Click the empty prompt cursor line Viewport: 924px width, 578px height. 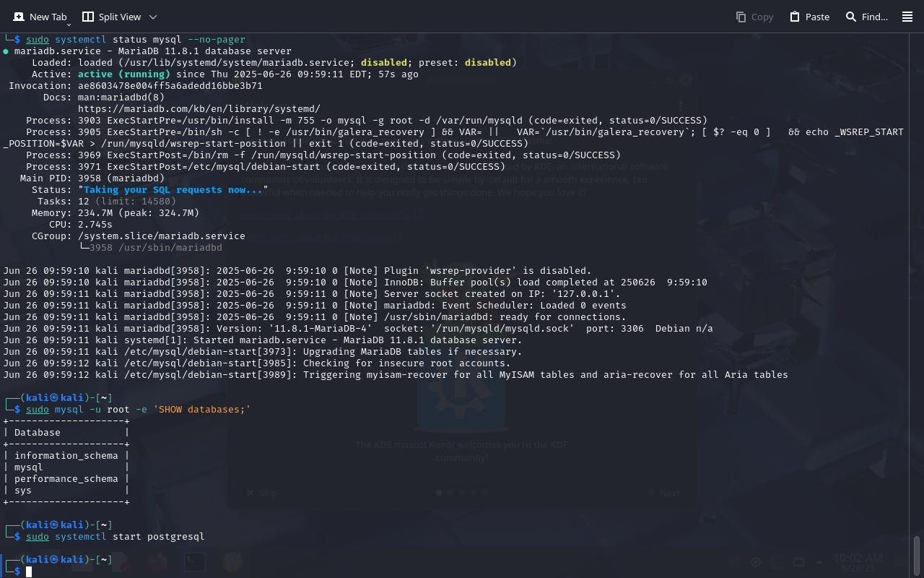point(29,571)
